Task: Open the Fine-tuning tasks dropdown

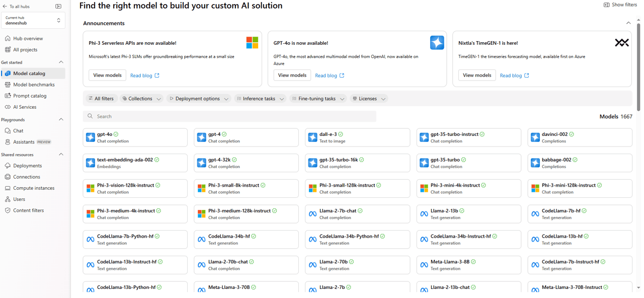Action: click(x=318, y=99)
